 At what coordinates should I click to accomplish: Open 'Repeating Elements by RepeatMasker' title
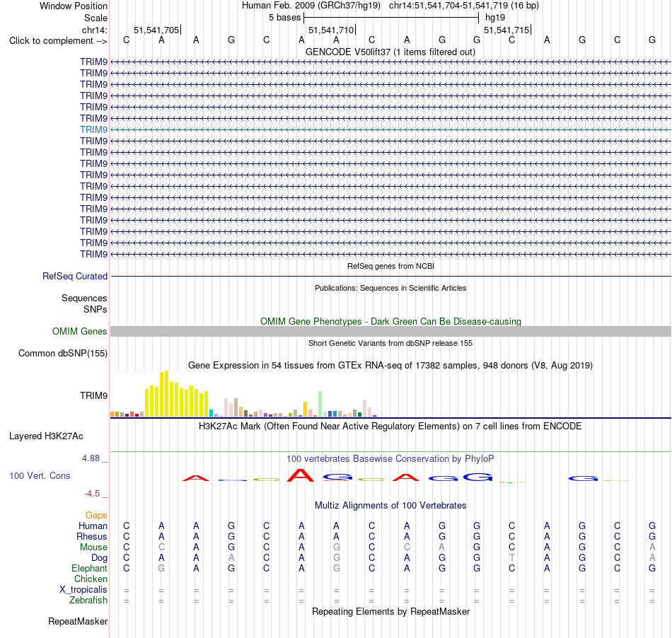tap(390, 612)
